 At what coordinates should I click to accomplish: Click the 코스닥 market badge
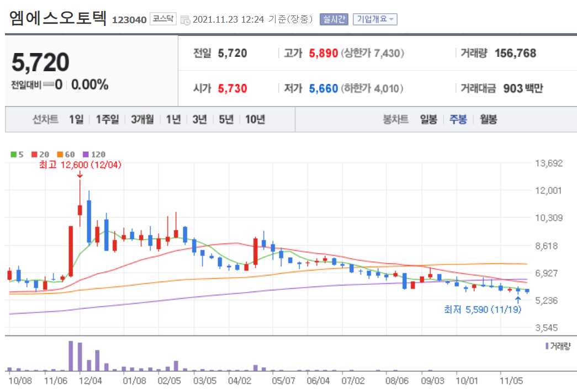coord(163,18)
